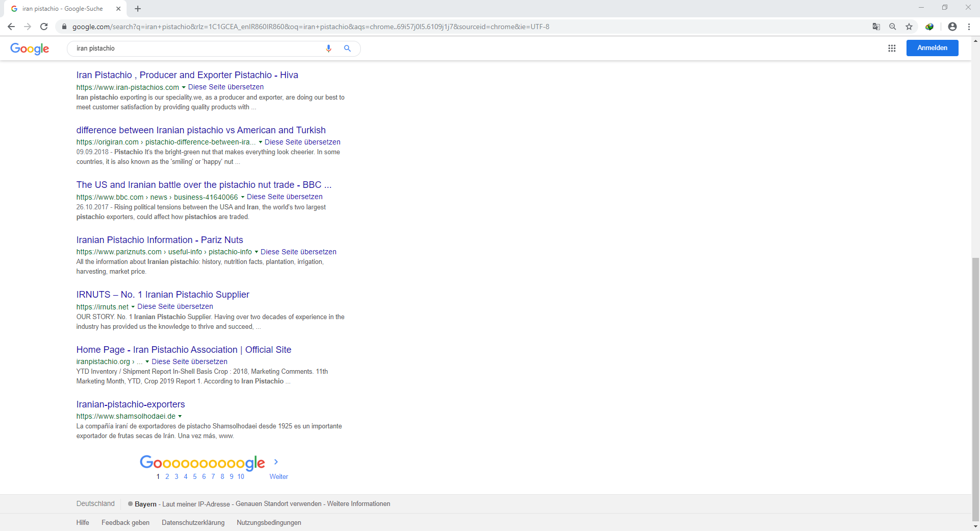Go to results page 2
The width and height of the screenshot is (980, 531).
click(167, 476)
